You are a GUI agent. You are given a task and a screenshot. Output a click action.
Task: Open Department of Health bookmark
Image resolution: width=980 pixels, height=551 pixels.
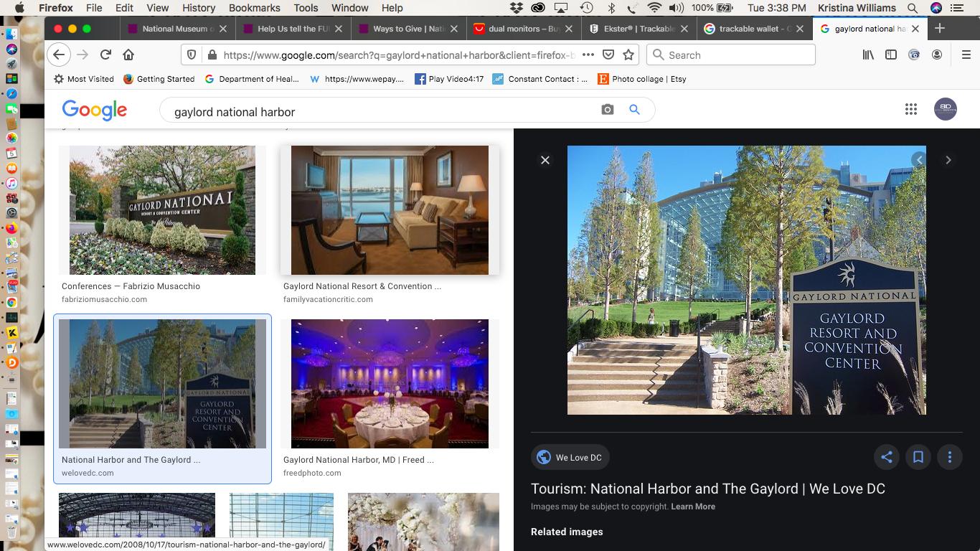251,79
